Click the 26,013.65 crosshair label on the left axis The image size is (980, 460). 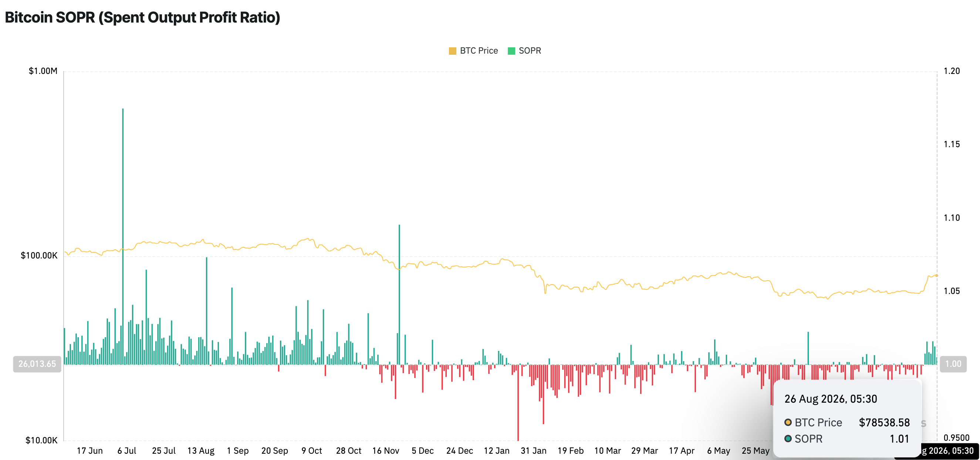click(x=37, y=364)
